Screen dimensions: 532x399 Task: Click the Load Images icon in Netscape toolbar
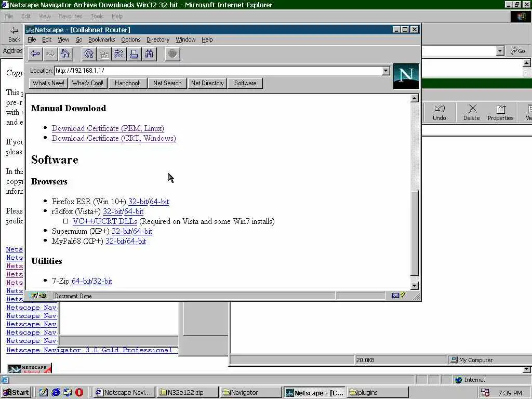[104, 54]
